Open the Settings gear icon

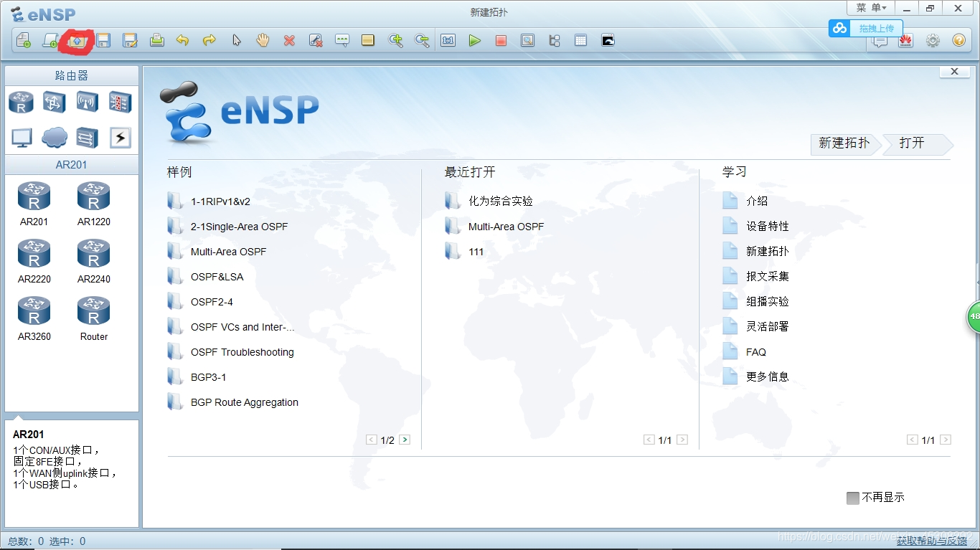click(933, 41)
